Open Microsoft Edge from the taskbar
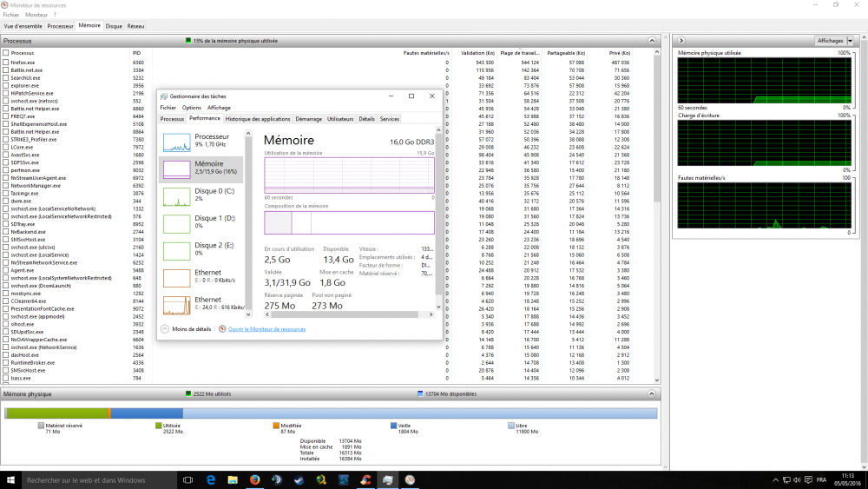Screen dimensions: 868x489 (x=210, y=479)
